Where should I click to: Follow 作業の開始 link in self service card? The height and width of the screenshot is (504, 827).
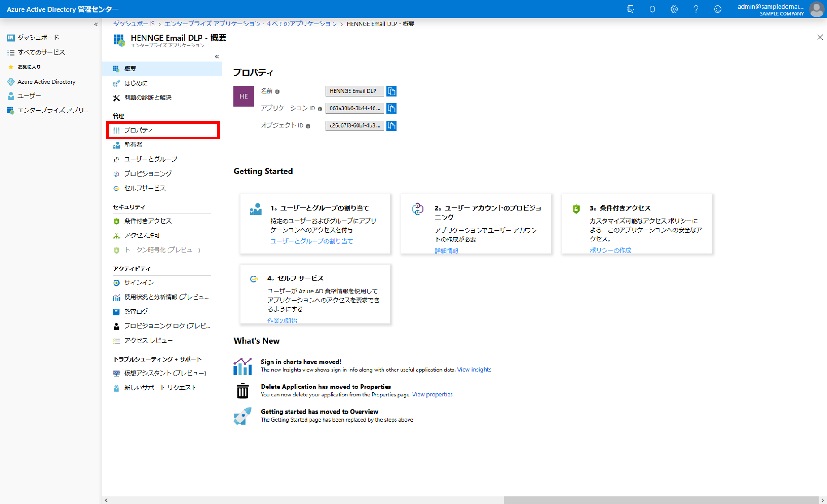click(x=282, y=320)
